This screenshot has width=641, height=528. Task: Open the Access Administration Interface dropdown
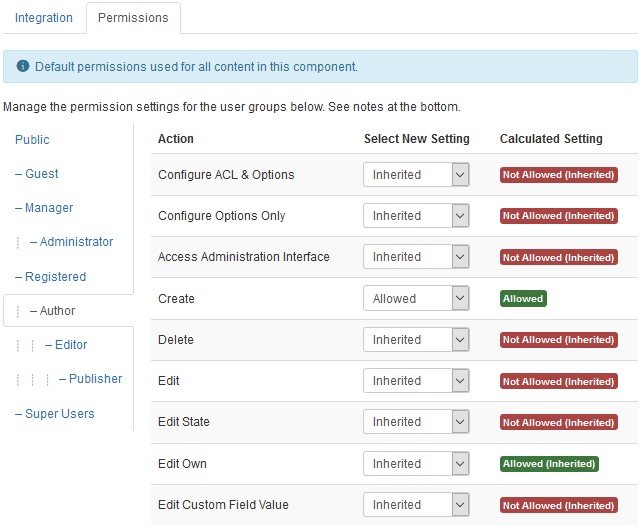tap(415, 257)
